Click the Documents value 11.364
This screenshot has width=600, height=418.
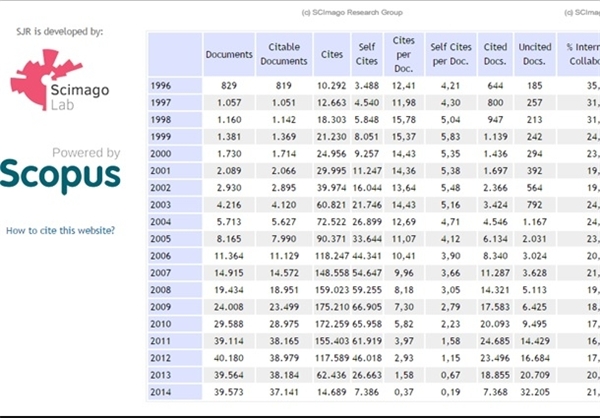(229, 256)
